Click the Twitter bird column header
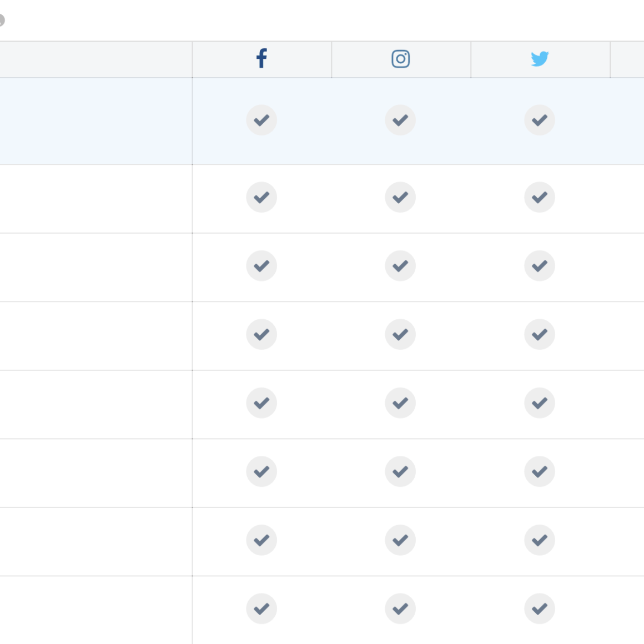 pyautogui.click(x=540, y=59)
